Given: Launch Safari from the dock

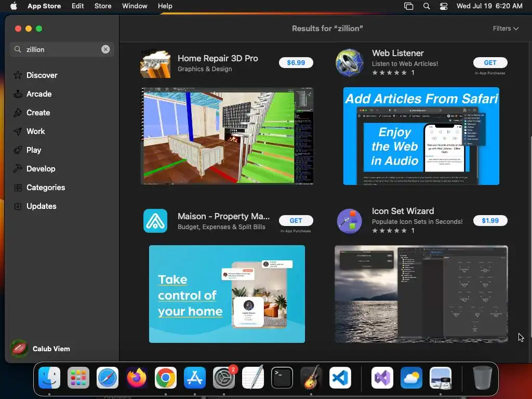Looking at the screenshot, I should coord(108,378).
